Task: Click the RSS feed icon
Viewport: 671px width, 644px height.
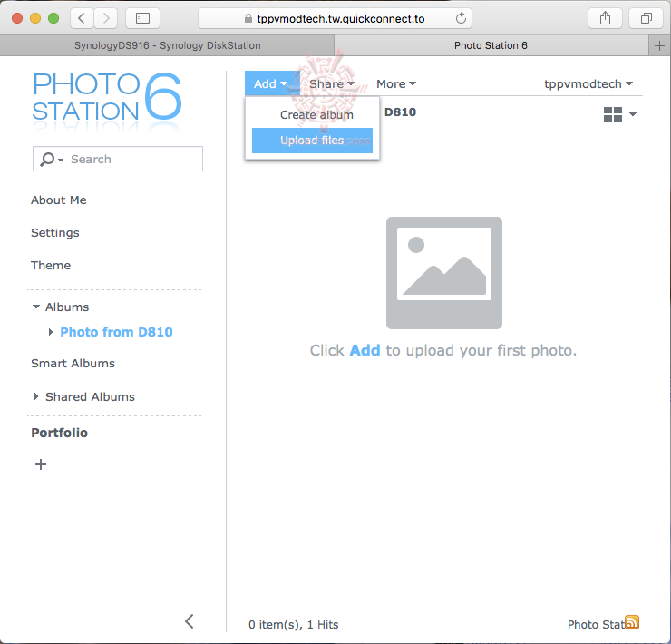Action: 632,622
